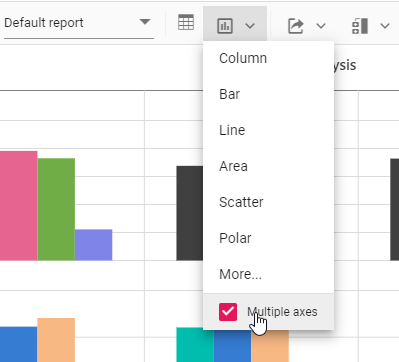The width and height of the screenshot is (399, 362).
Task: Click the purple chart bar
Action: 94,245
